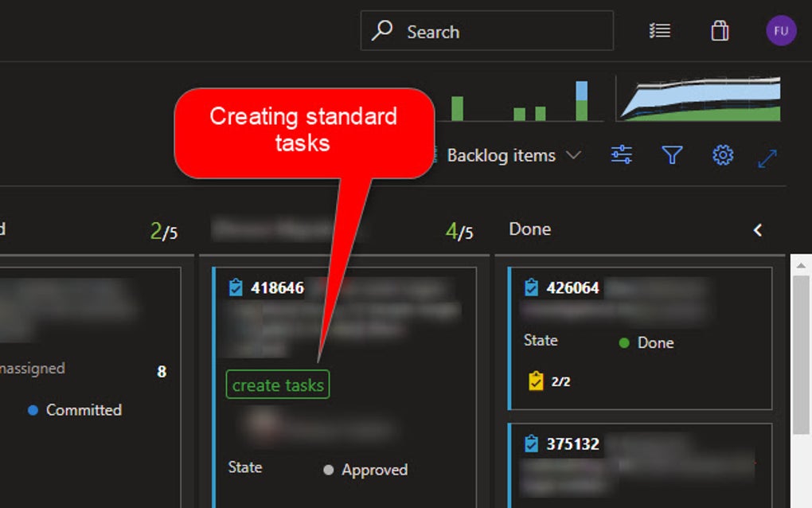Click the create tasks button
The height and width of the screenshot is (508, 812).
(277, 385)
